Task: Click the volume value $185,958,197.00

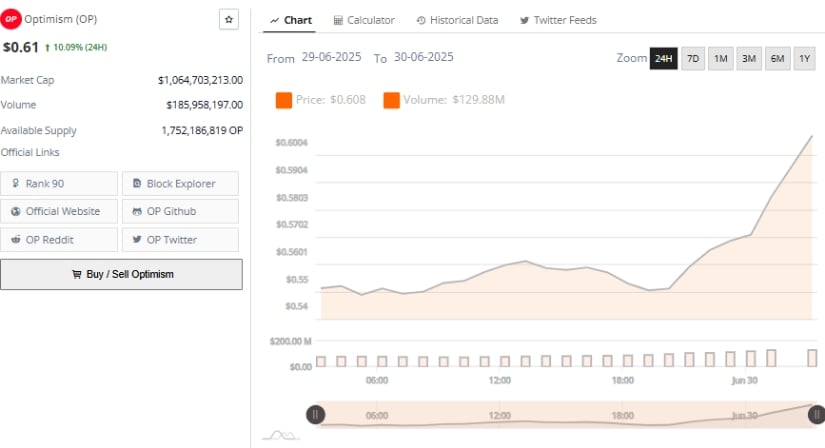Action: 205,105
